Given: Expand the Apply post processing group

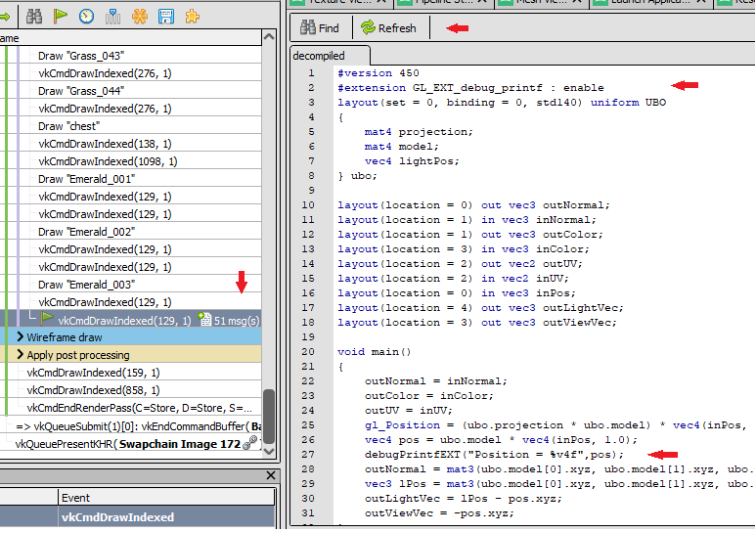Looking at the screenshot, I should click(x=20, y=355).
